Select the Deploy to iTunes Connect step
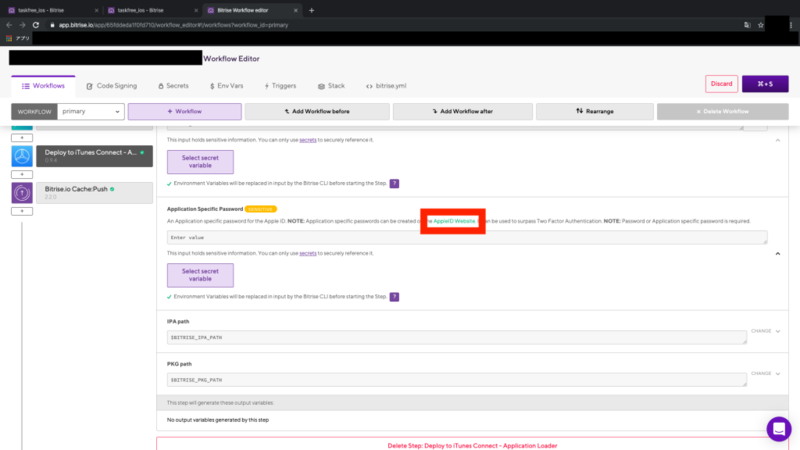This screenshot has height=450, width=800. [94, 156]
